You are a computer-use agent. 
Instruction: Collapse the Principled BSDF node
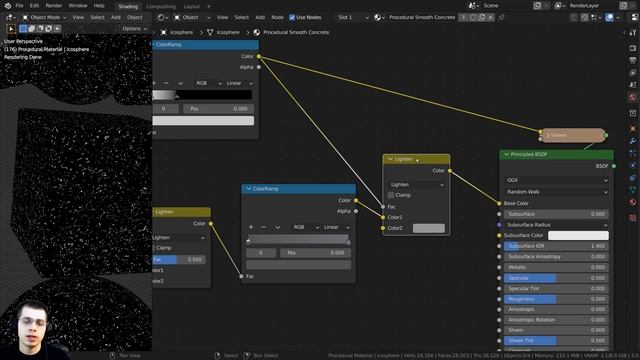click(x=507, y=155)
